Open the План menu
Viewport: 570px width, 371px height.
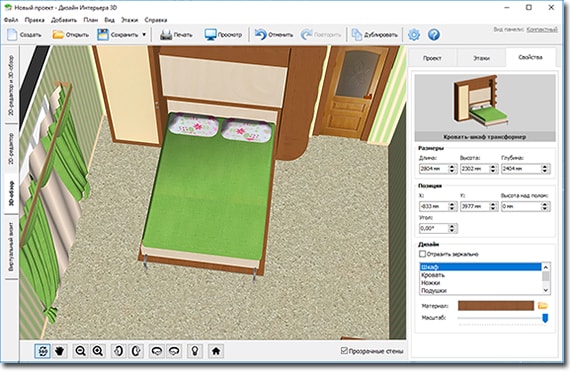[91, 20]
